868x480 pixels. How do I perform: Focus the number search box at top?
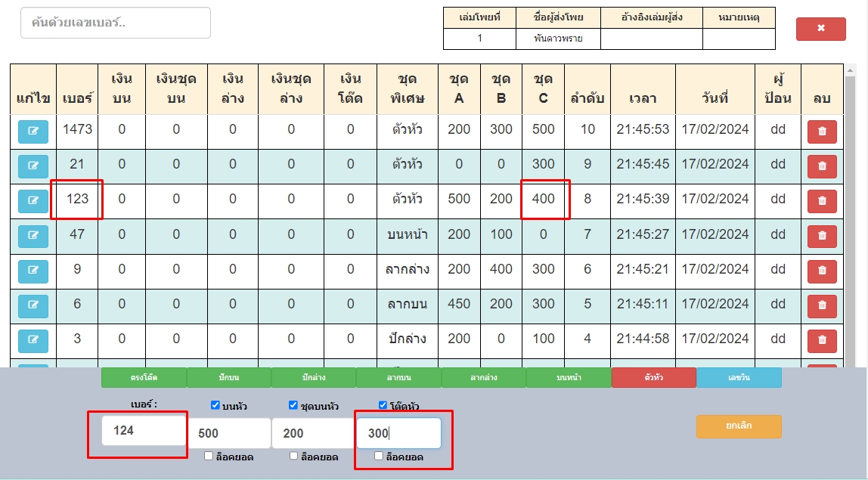[116, 23]
